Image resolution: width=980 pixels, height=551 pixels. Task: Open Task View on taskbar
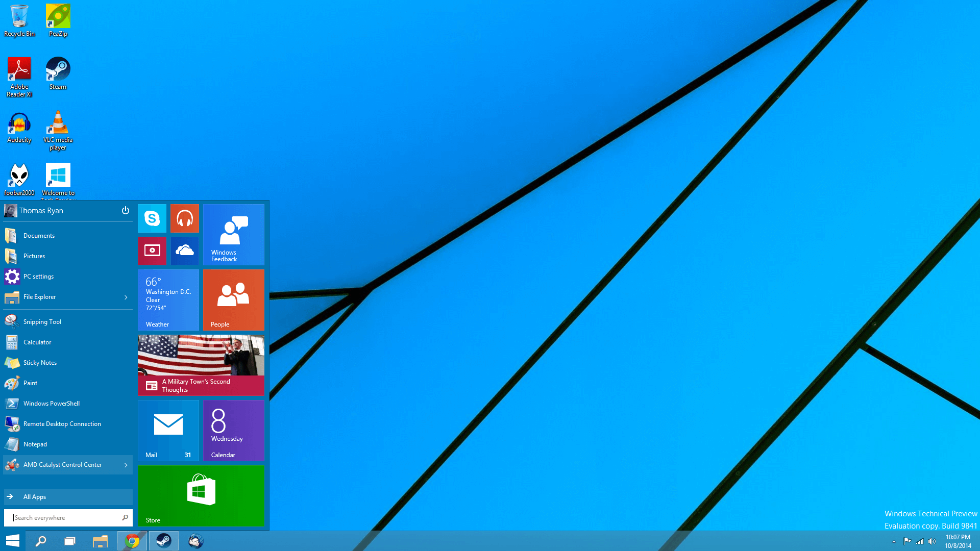pos(70,541)
